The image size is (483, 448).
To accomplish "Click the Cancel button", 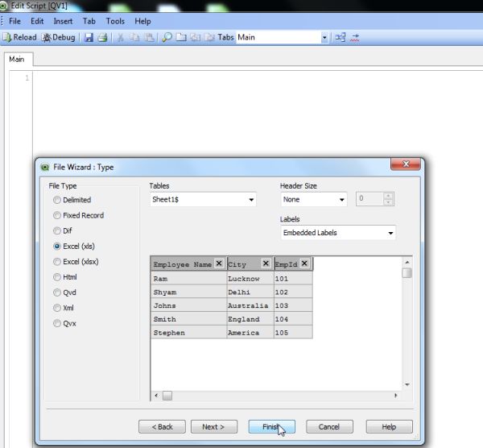I will (329, 427).
